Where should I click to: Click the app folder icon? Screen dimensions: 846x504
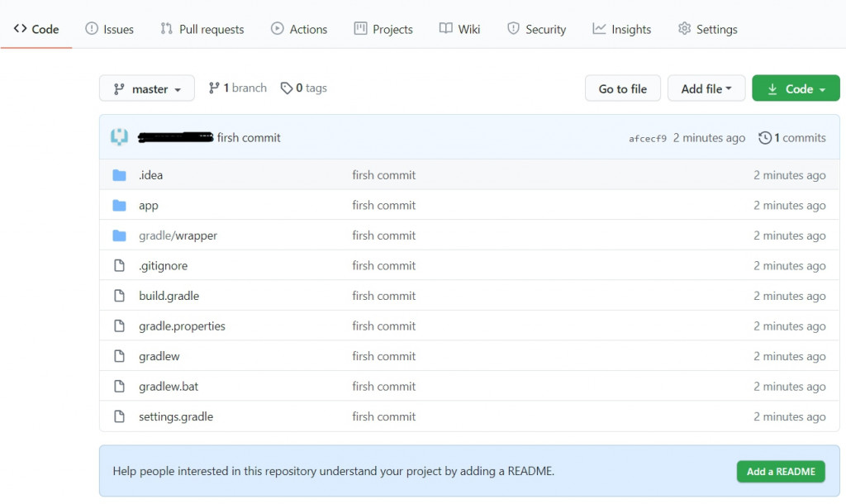click(x=119, y=206)
